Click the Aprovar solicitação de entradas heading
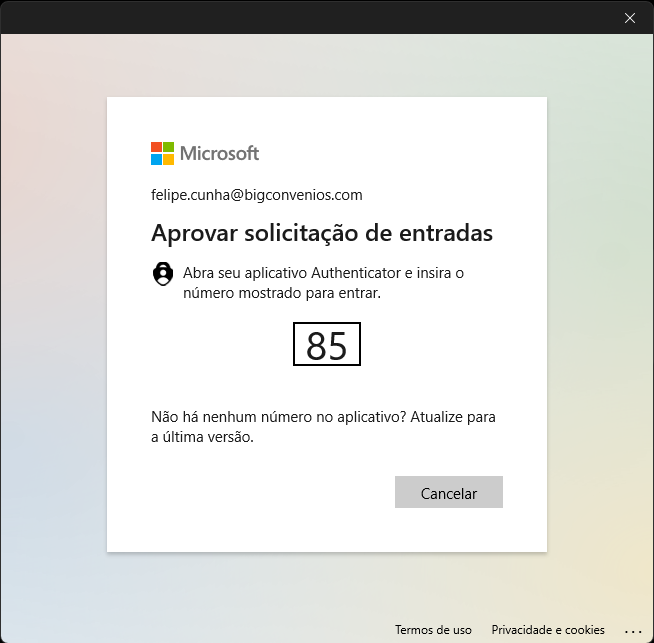The width and height of the screenshot is (654, 643). tap(322, 233)
